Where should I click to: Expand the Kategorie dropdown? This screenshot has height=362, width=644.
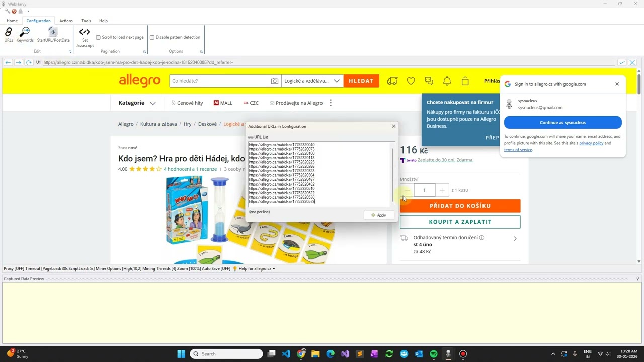click(x=137, y=103)
